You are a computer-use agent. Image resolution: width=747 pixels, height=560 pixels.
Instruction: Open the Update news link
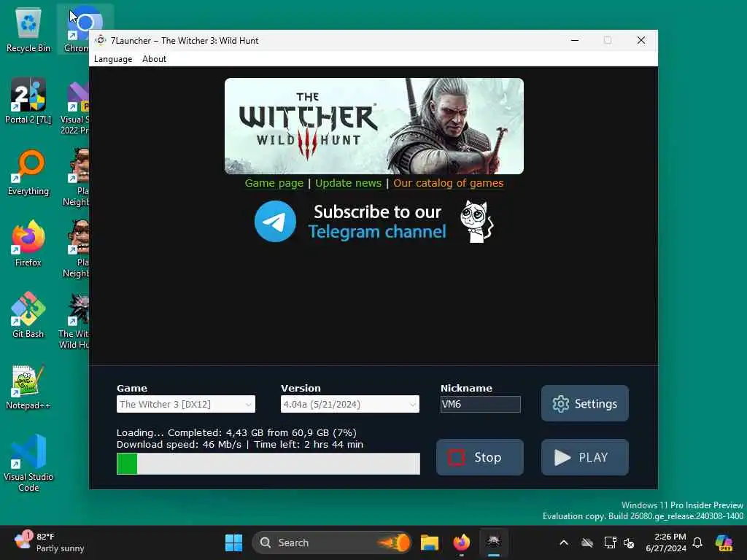tap(348, 183)
